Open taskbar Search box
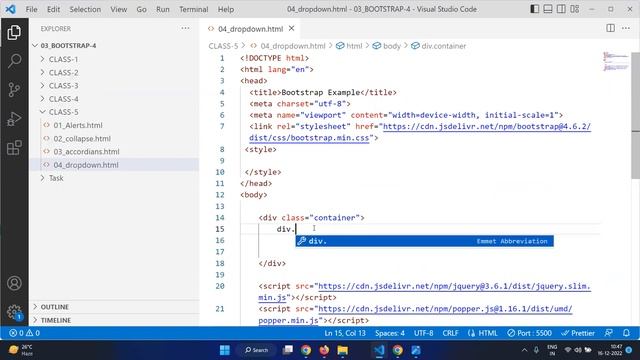Image resolution: width=640 pixels, height=360 pixels. click(x=257, y=350)
